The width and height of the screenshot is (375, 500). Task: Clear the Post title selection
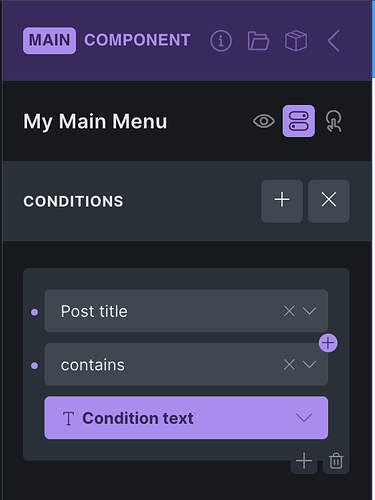[289, 311]
